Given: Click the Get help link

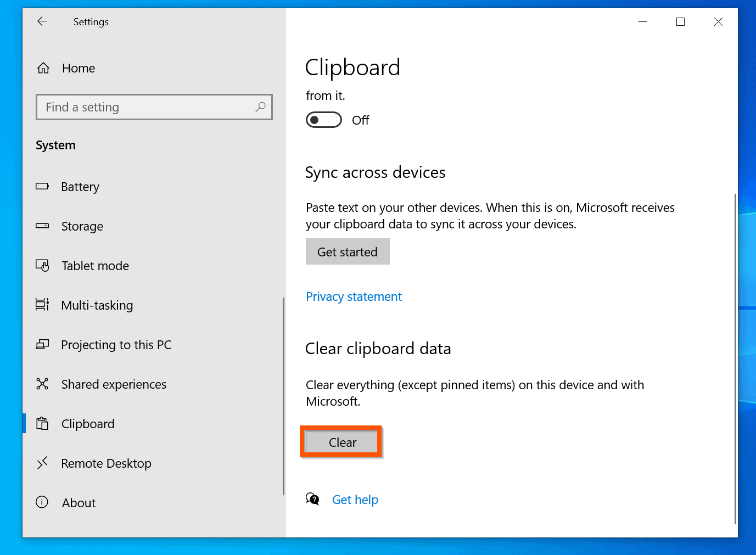Looking at the screenshot, I should coord(355,500).
